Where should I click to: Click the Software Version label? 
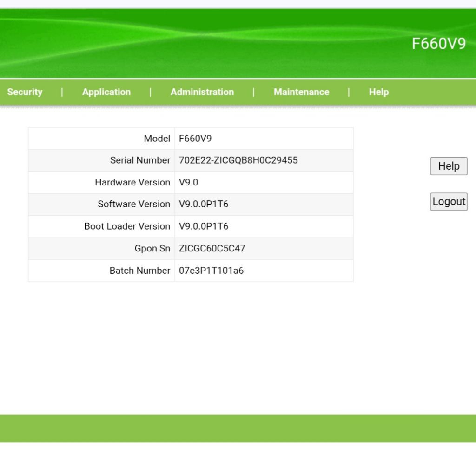[134, 204]
